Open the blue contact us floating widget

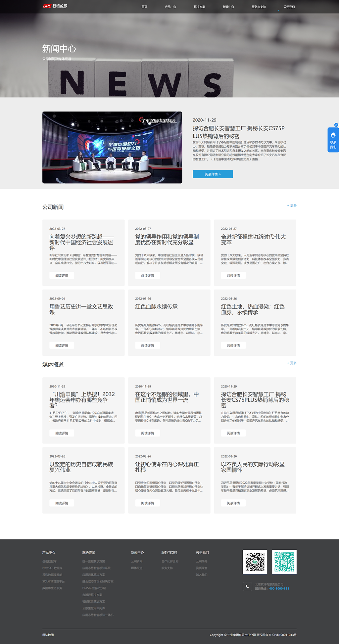[x=333, y=140]
